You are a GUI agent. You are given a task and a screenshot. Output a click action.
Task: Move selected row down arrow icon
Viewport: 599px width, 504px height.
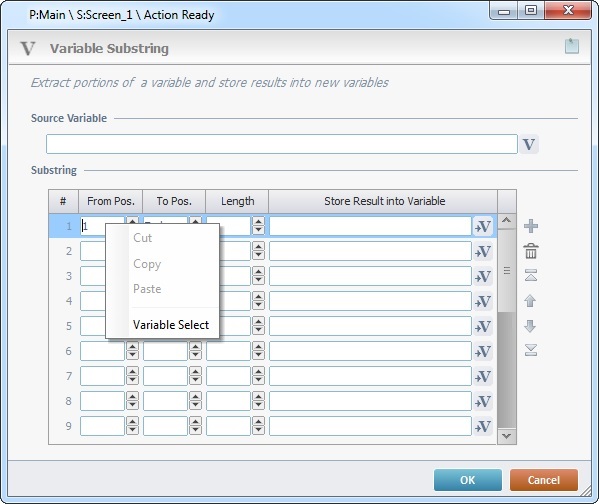530,326
